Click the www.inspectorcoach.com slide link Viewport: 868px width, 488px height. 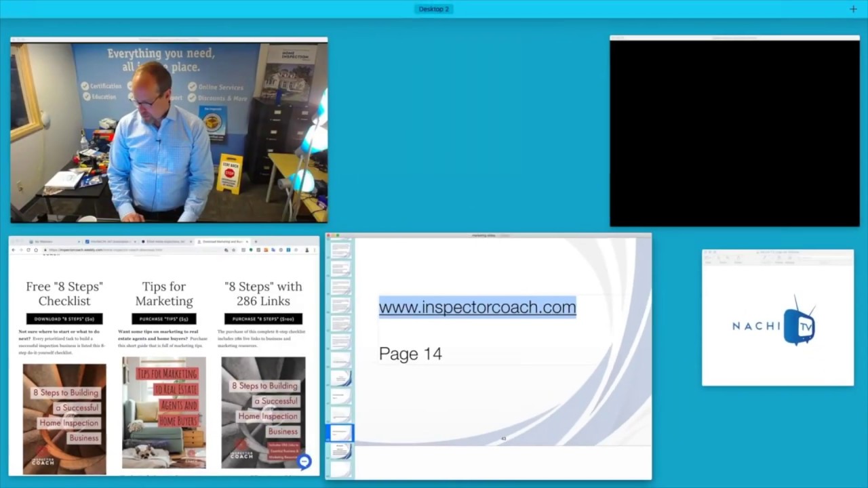point(477,307)
